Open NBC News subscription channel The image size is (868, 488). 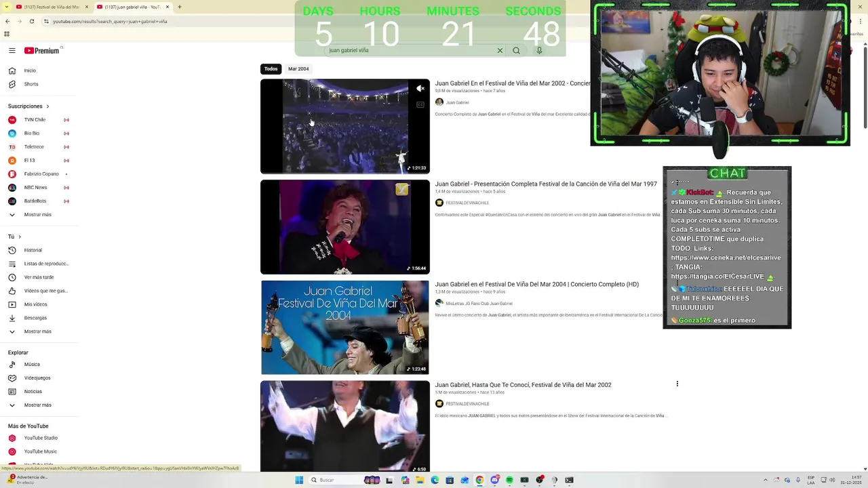tap(35, 188)
